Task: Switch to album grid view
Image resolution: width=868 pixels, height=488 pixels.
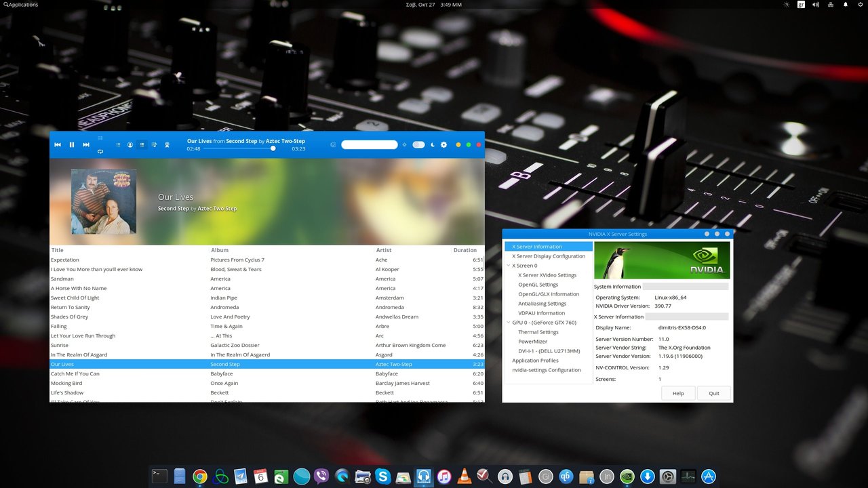Action: [x=118, y=144]
